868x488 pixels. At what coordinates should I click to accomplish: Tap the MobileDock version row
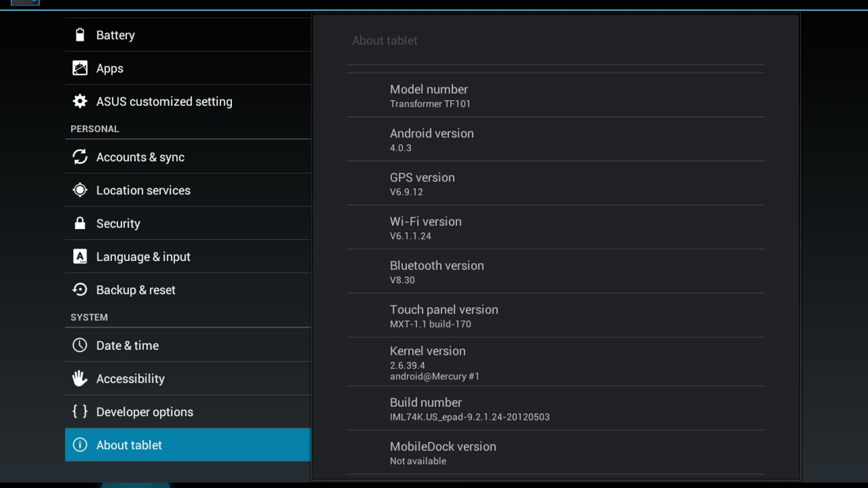(x=555, y=453)
